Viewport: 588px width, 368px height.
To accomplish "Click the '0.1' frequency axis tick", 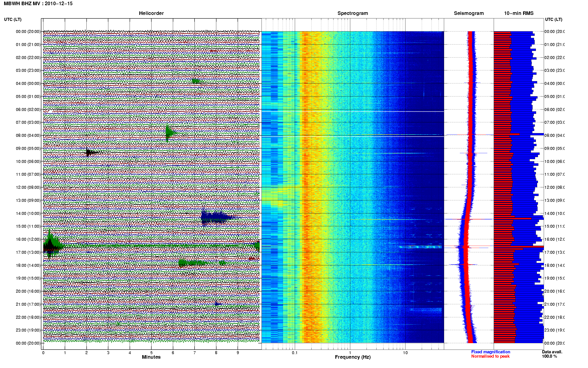I will coord(295,353).
